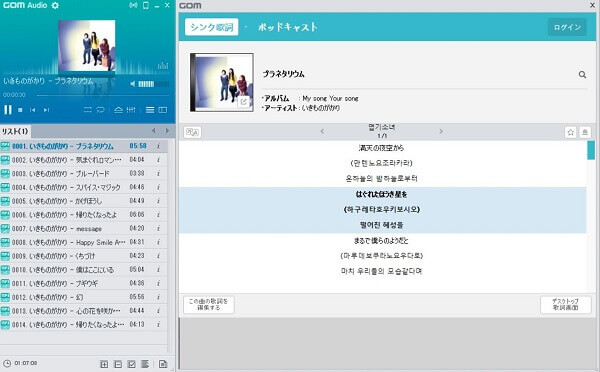The height and width of the screenshot is (372, 600).
Task: Search lyrics with magnifier icon
Action: click(x=582, y=75)
